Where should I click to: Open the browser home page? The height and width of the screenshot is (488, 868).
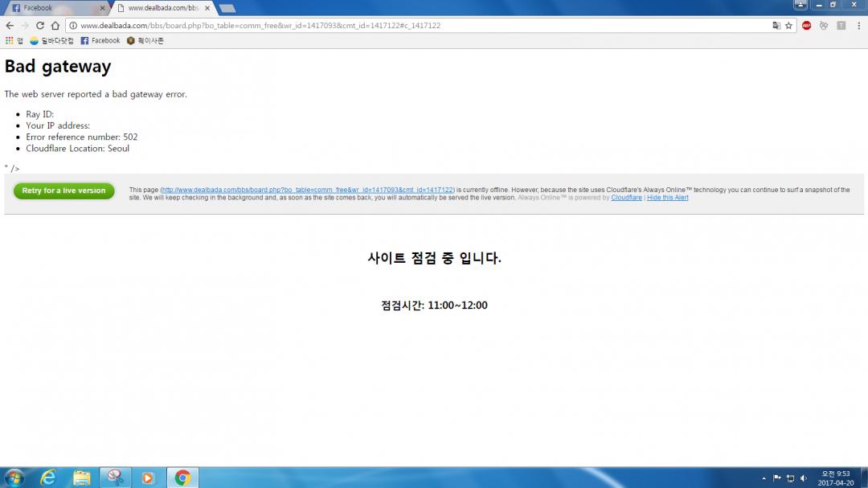click(x=55, y=26)
